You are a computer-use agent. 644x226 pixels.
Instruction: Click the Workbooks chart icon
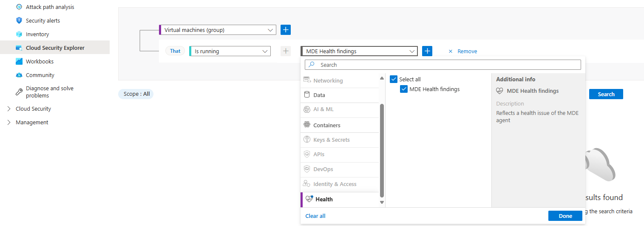coord(19,61)
